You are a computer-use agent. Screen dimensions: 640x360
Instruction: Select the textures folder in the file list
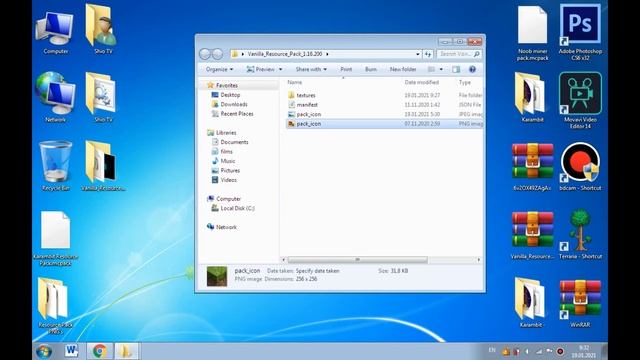384,95
